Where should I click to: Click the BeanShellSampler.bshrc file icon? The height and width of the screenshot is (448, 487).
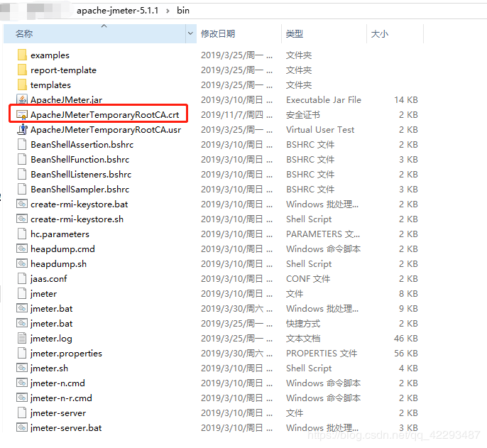[22, 189]
